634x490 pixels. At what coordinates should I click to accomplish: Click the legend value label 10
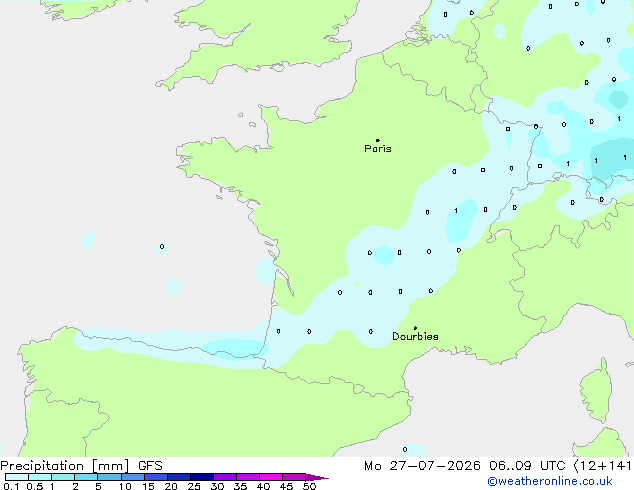[x=125, y=486]
